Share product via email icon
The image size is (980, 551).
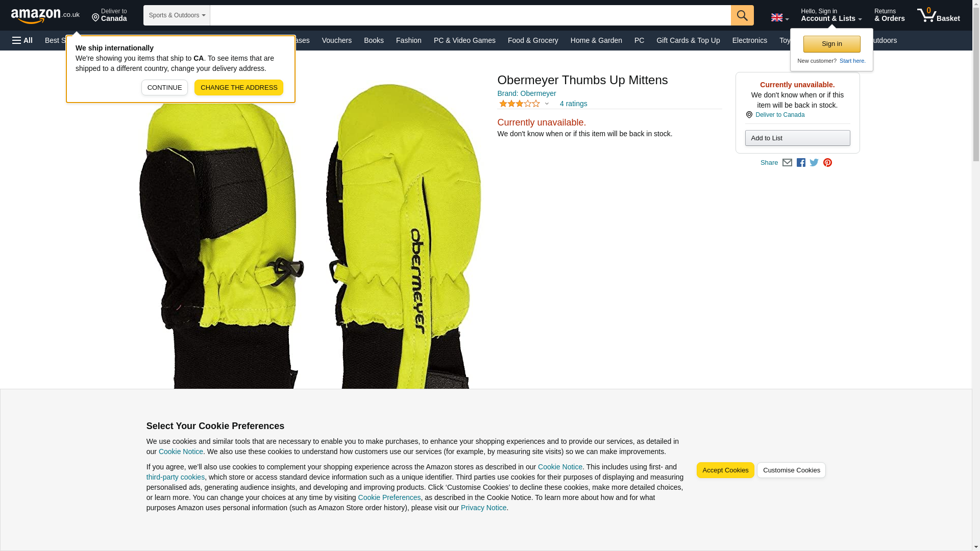click(787, 163)
